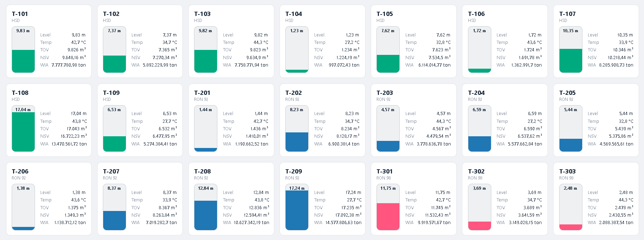
Task: Click NSV value 12.594,41 m³
Action: click(x=256, y=215)
